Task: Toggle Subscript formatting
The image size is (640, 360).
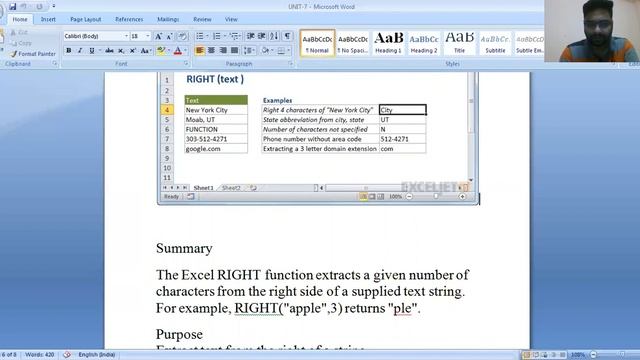Action: (121, 51)
